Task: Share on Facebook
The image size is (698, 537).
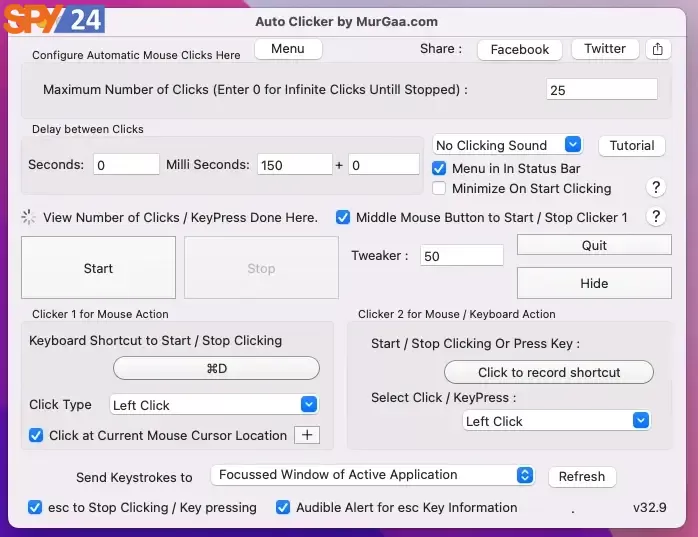Action: (519, 49)
